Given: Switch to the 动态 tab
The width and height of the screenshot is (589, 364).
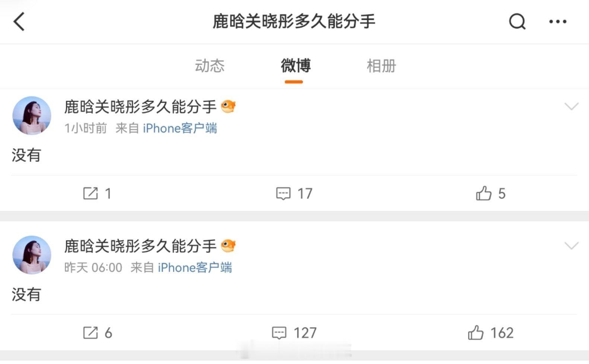Looking at the screenshot, I should (x=210, y=66).
